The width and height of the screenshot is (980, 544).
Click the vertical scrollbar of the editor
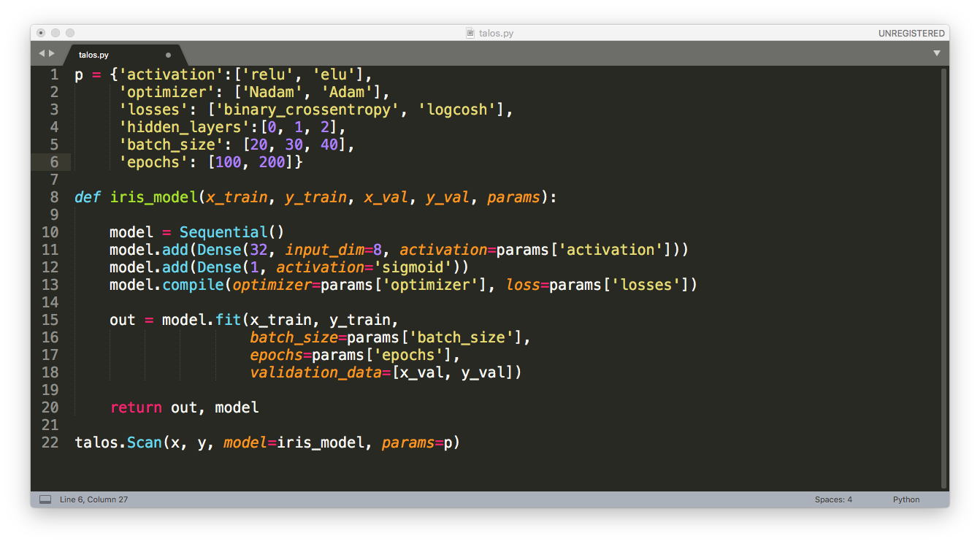(x=943, y=277)
